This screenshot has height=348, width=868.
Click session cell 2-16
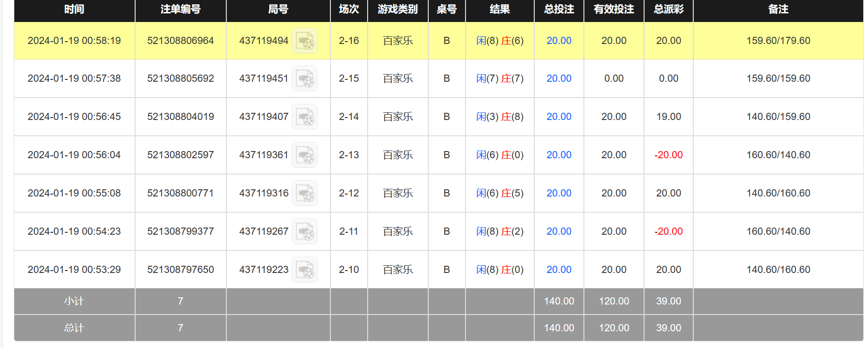point(349,41)
